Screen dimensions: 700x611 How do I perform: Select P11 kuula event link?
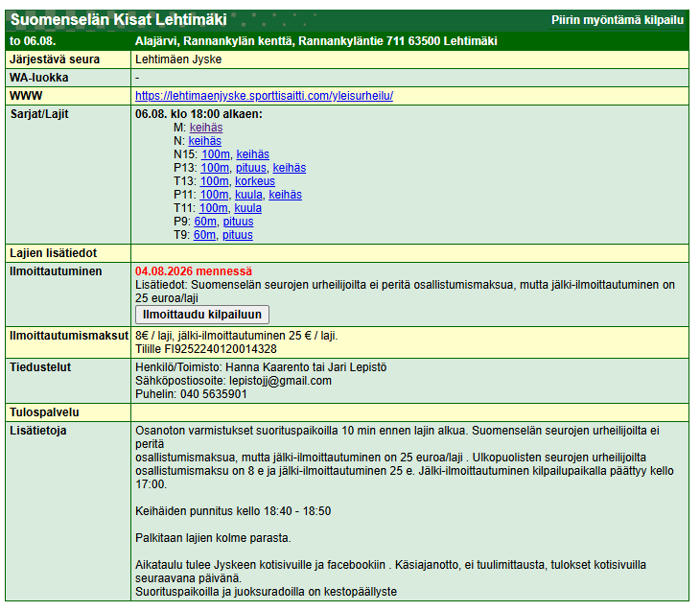pos(248,195)
